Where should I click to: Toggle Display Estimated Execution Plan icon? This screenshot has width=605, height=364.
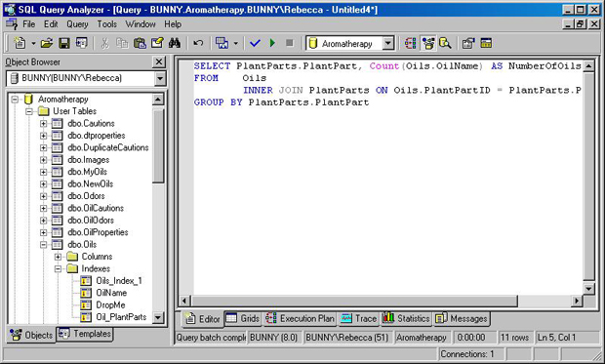point(410,43)
